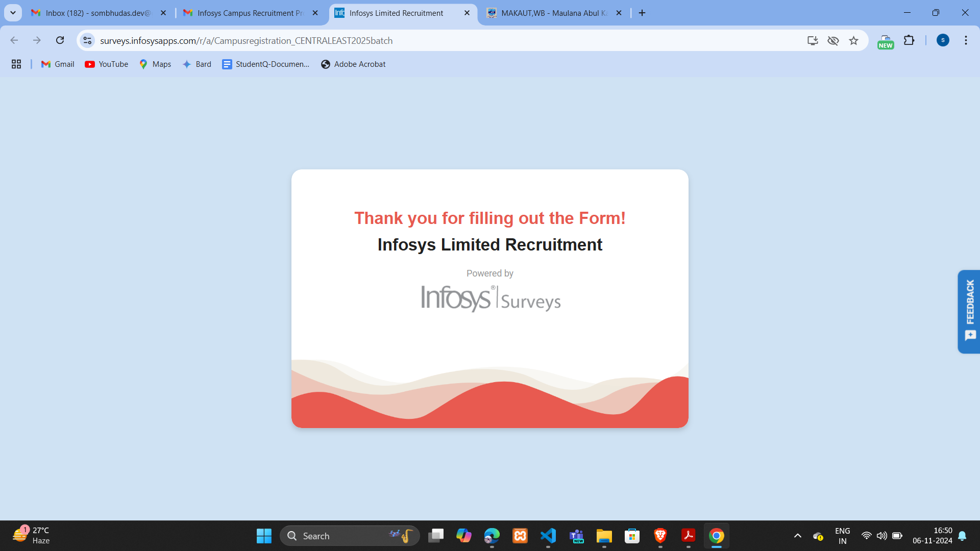Show hidden system tray icons
The image size is (980, 551).
coord(798,536)
